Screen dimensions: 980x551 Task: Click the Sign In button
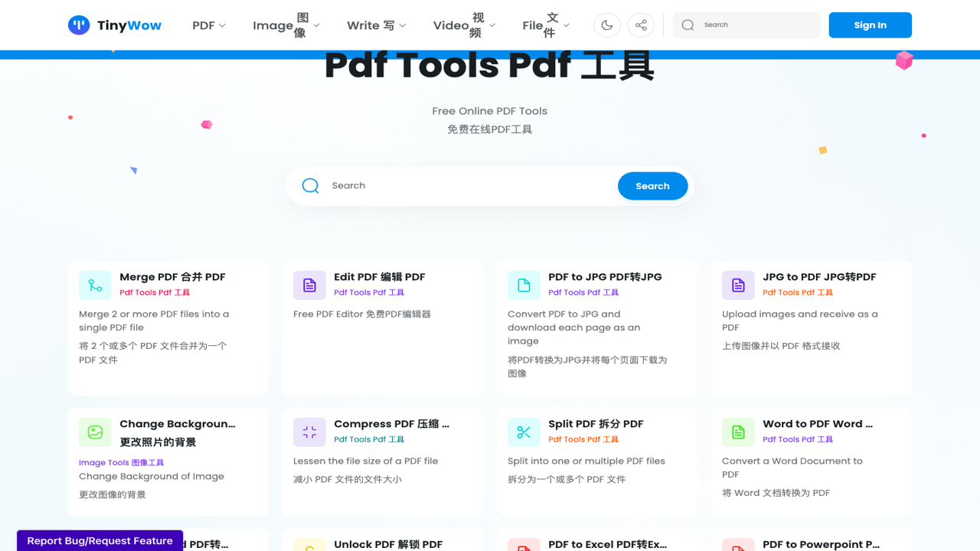click(870, 25)
